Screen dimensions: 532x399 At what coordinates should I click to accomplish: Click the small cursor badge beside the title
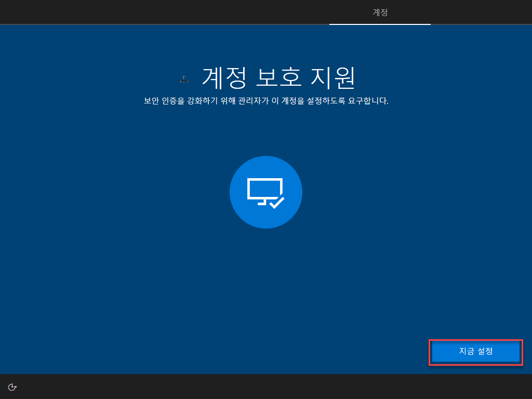click(x=183, y=77)
